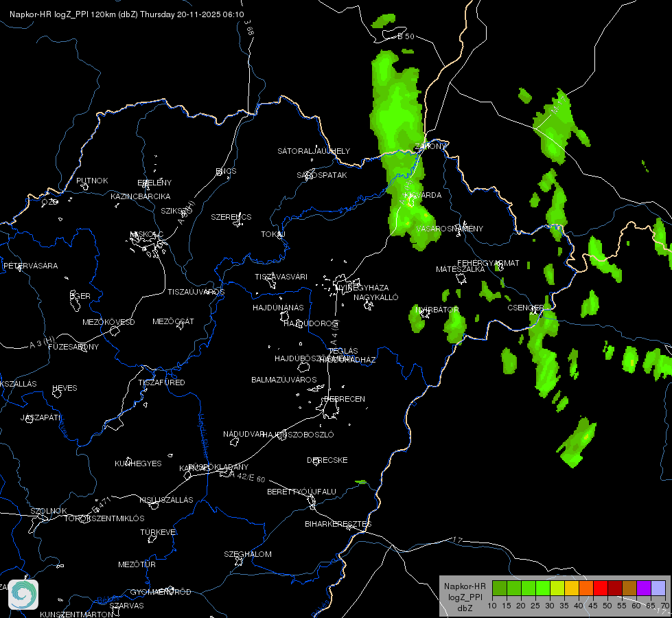
Task: Click the ZAHONY border town label
Action: click(x=430, y=147)
